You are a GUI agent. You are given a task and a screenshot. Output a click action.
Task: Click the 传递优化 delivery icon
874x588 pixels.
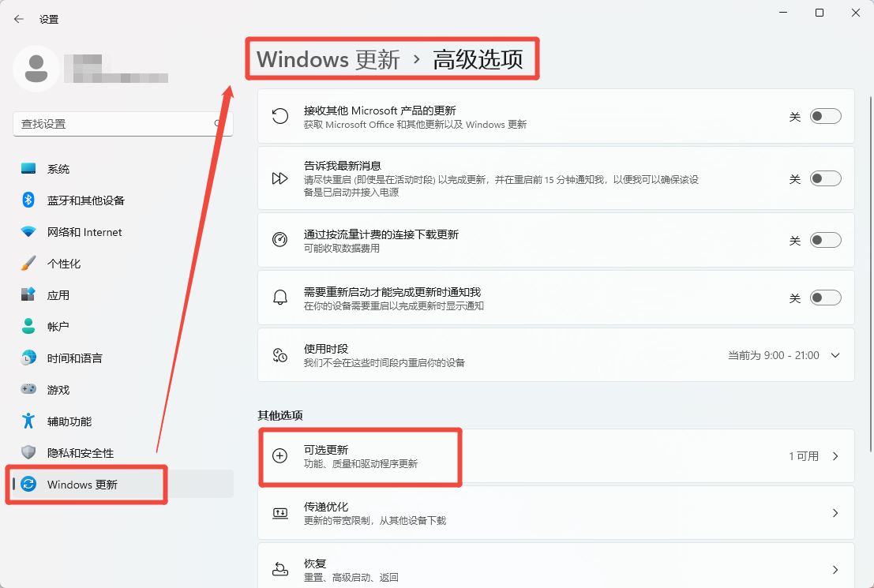point(279,513)
